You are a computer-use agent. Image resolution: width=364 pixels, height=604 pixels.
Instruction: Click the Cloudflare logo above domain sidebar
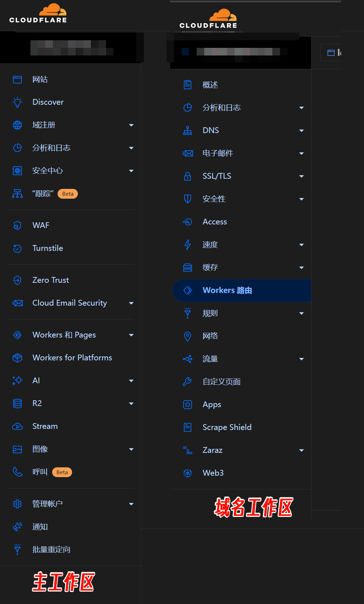(208, 19)
